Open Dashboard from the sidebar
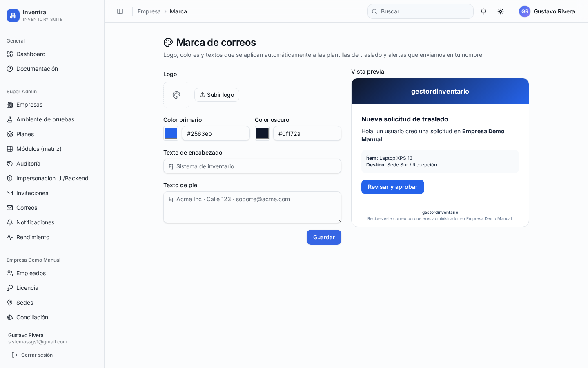This screenshot has height=368, width=588. (x=52, y=54)
